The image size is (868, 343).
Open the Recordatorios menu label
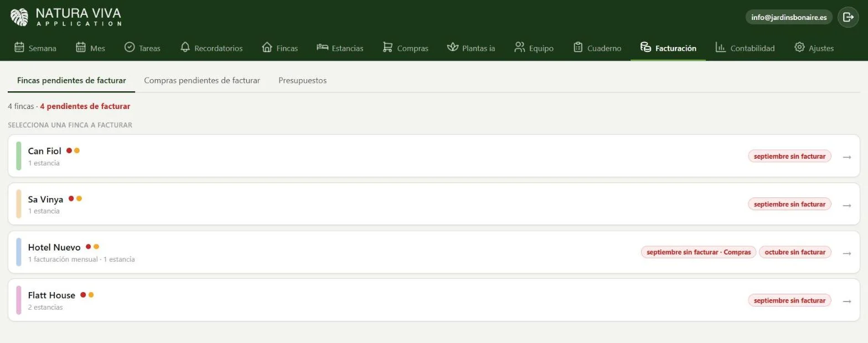pyautogui.click(x=218, y=49)
